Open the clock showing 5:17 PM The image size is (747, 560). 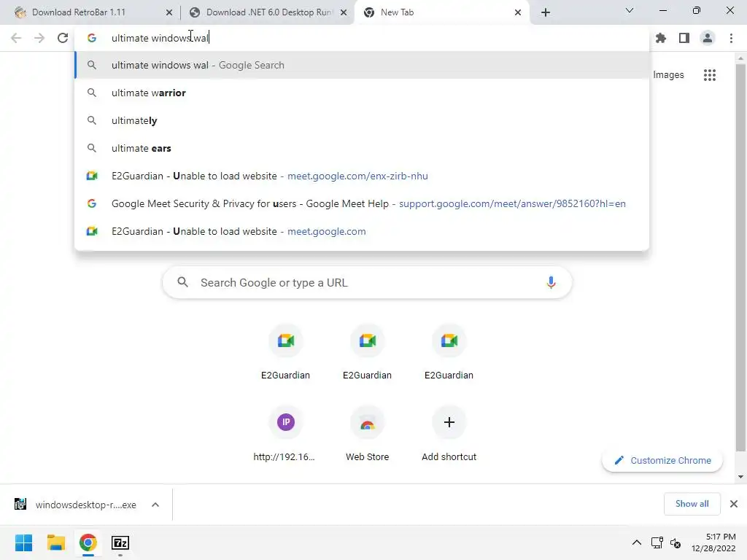tap(713, 542)
